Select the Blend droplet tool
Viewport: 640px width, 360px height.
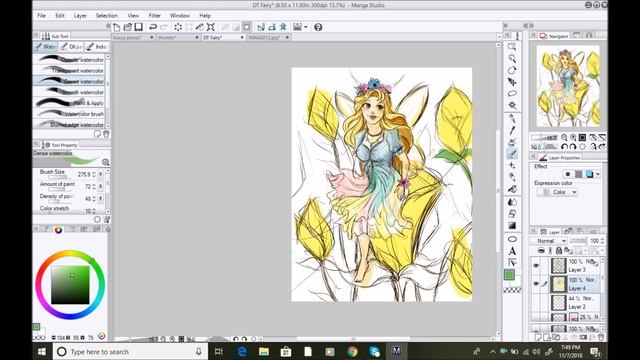512,202
